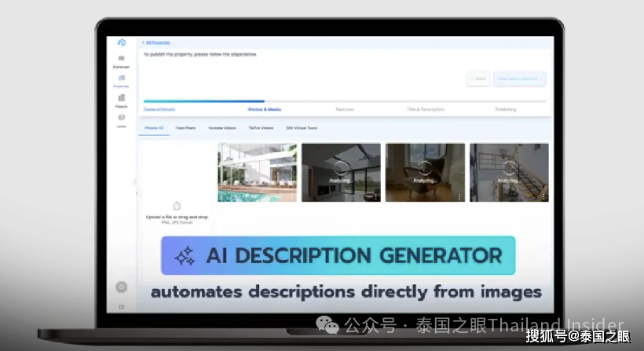Image resolution: width=644 pixels, height=351 pixels.
Task: Click the app logo in the sidebar
Action: [121, 42]
